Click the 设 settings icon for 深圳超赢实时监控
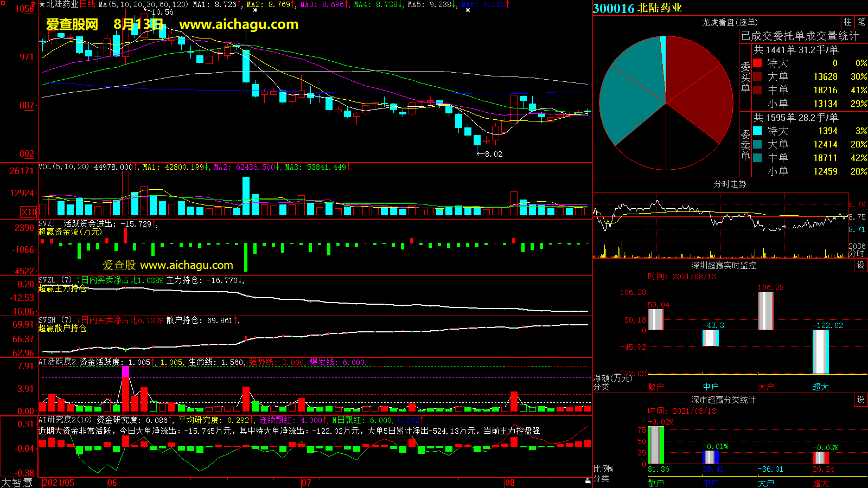Viewport: 868px width, 488px height. click(860, 265)
